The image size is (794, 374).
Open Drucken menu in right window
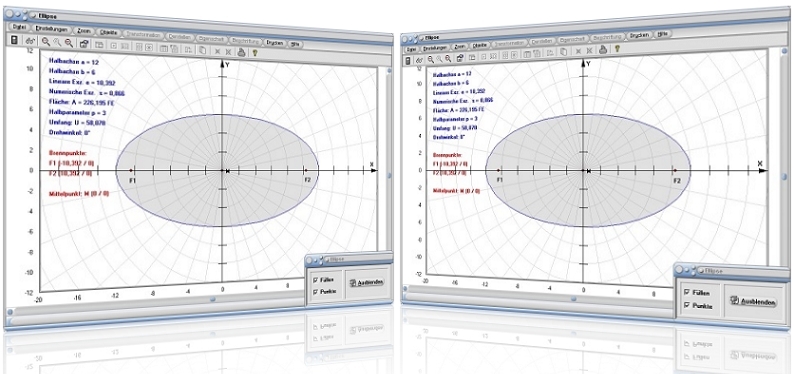click(x=639, y=35)
